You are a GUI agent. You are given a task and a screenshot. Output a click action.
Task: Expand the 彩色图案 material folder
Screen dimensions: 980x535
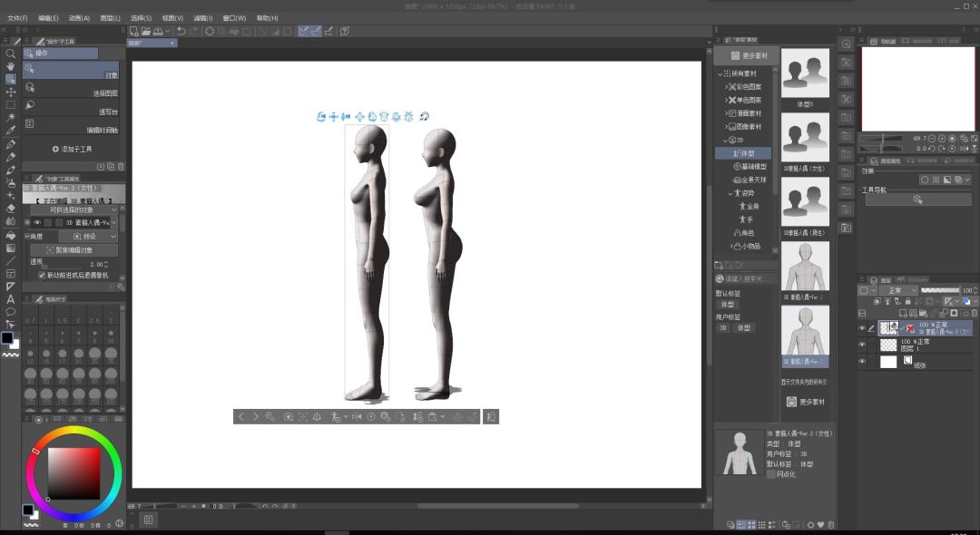pos(726,87)
